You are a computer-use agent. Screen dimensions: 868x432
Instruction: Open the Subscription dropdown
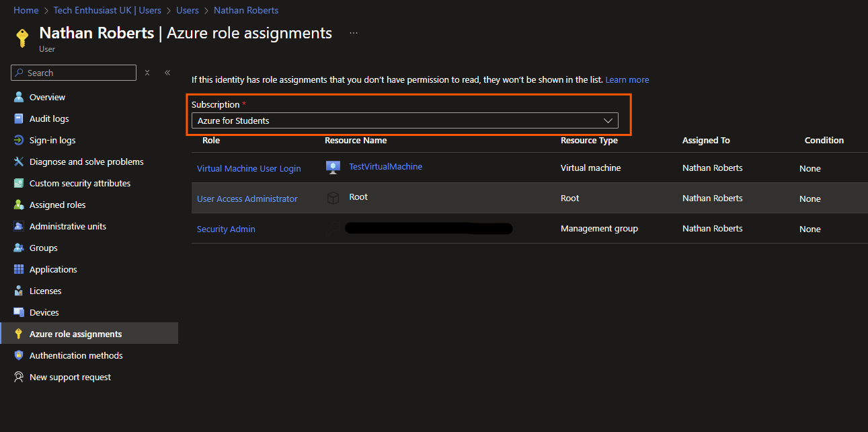tap(405, 120)
